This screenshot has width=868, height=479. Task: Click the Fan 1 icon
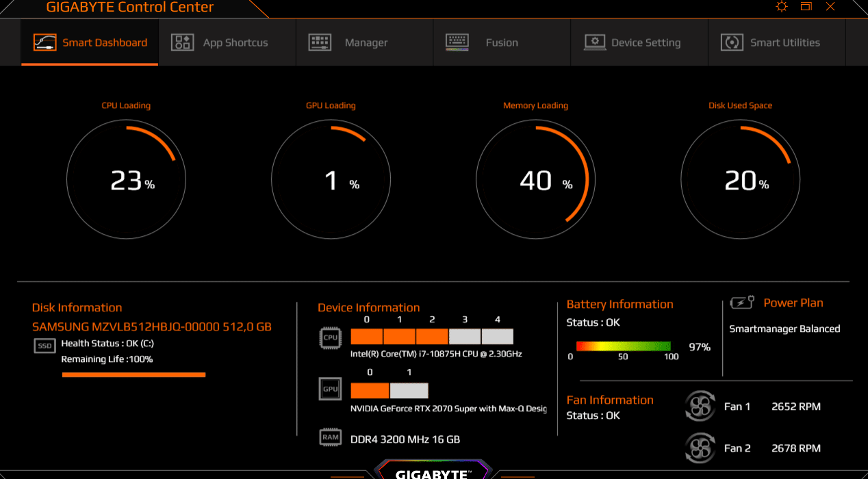(700, 406)
